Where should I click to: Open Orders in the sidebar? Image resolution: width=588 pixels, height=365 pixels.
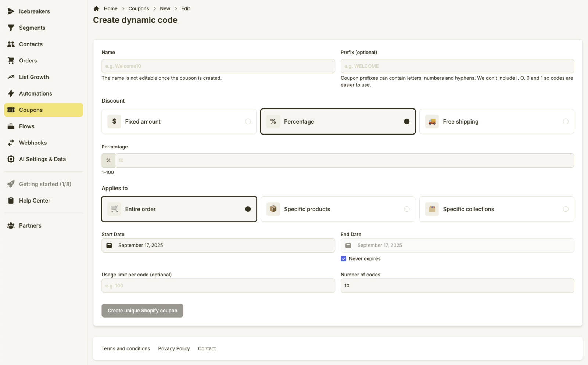tap(28, 61)
